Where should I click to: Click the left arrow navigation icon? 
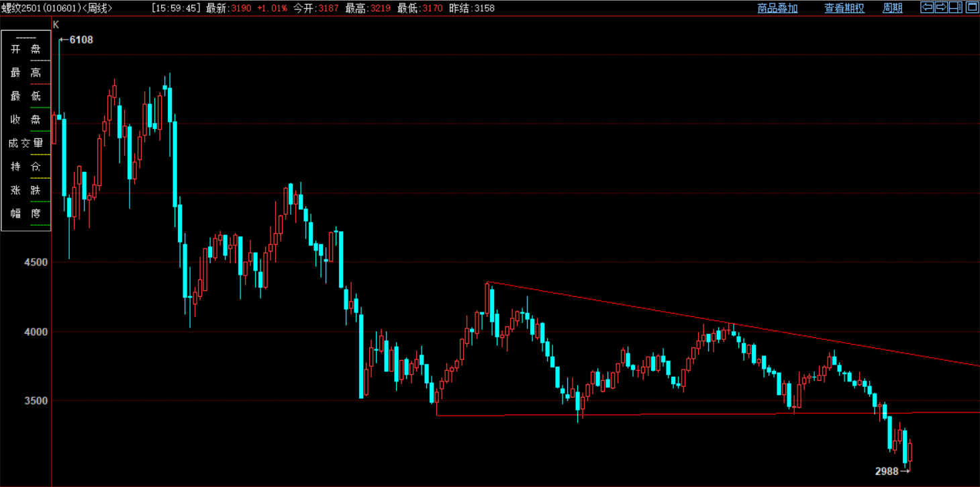coord(927,7)
